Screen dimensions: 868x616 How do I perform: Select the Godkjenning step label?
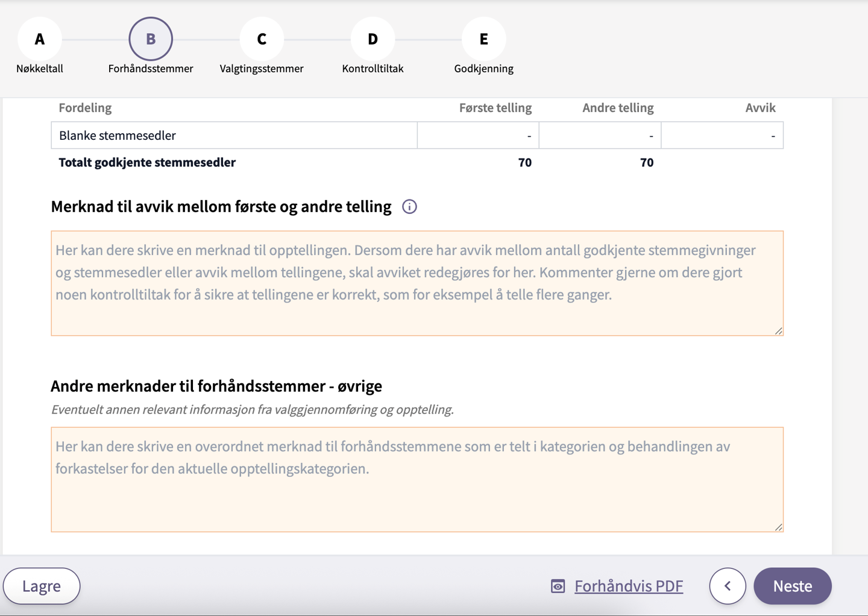coord(483,69)
